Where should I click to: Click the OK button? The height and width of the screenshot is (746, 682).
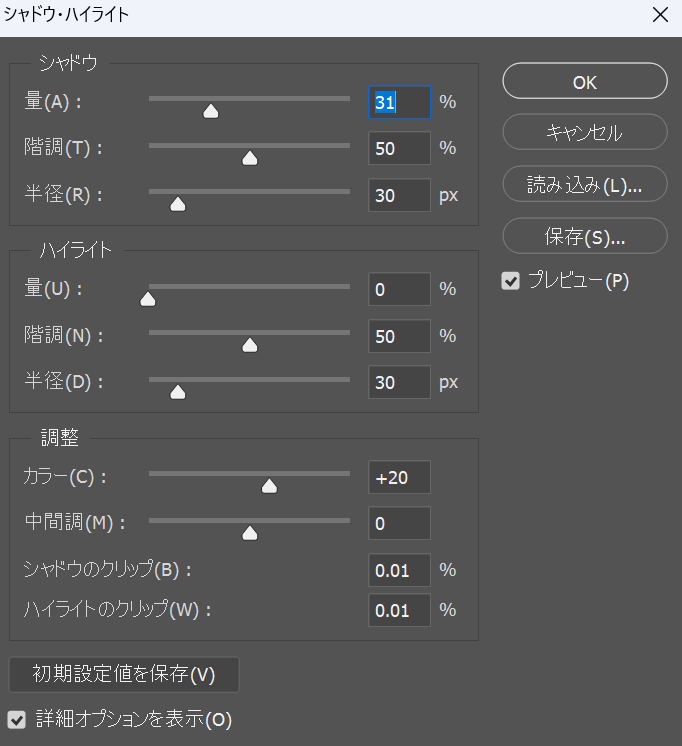pos(584,82)
